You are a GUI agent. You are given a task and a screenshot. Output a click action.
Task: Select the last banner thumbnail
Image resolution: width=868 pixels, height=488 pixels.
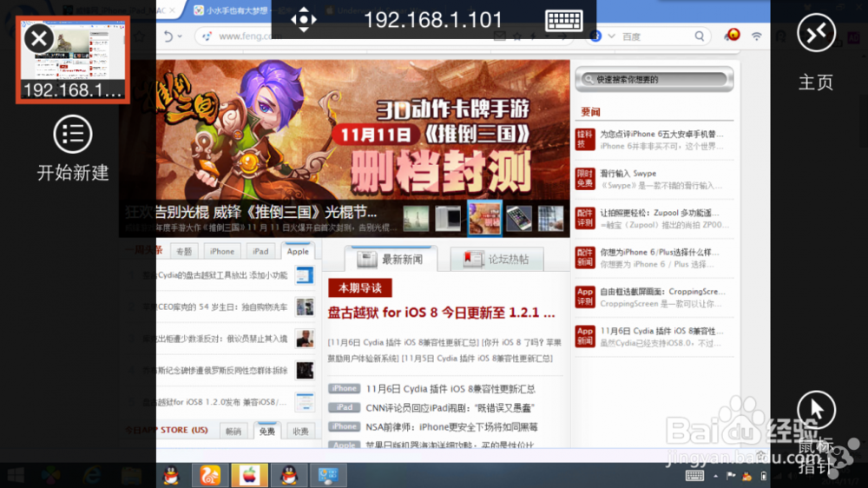[551, 218]
